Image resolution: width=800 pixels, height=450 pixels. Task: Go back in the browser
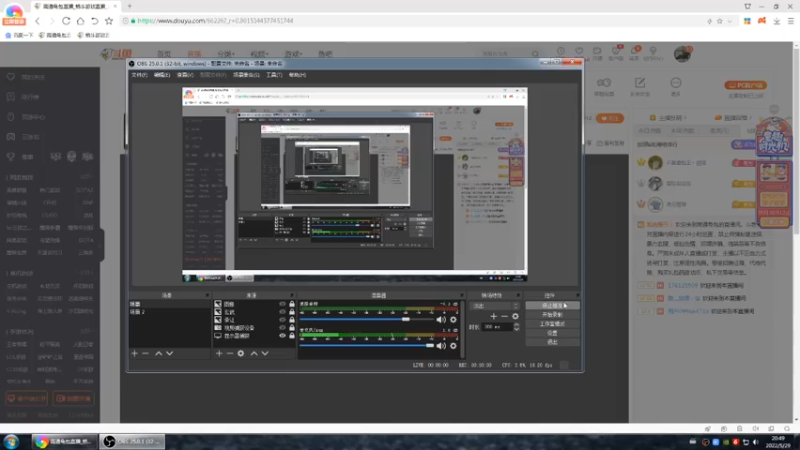[37, 21]
